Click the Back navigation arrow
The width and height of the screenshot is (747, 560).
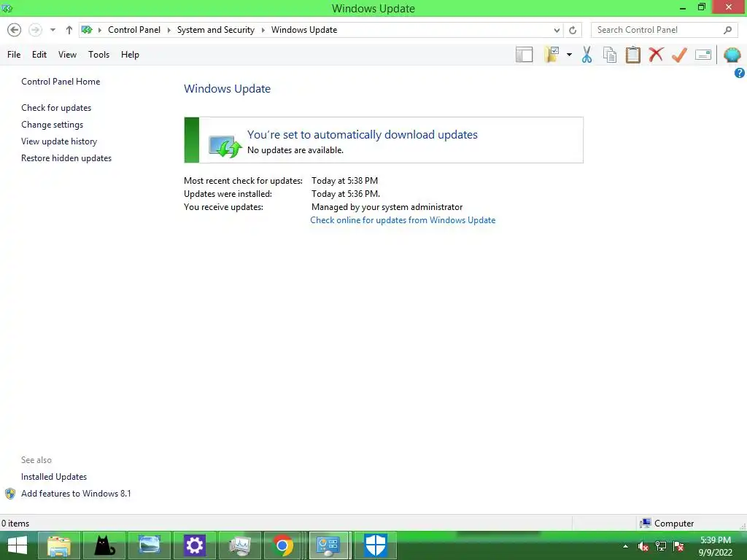(15, 30)
